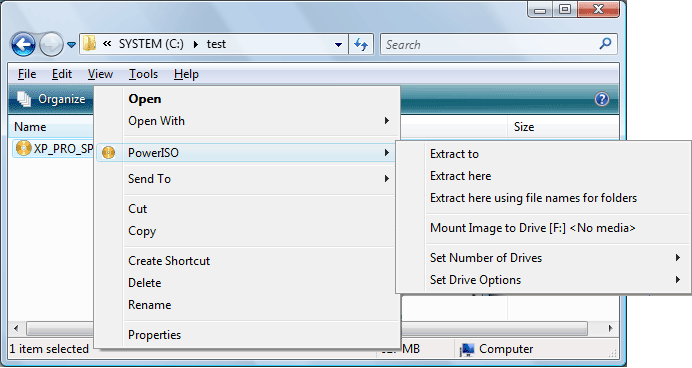Click the folder icon in address bar

pyautogui.click(x=89, y=44)
